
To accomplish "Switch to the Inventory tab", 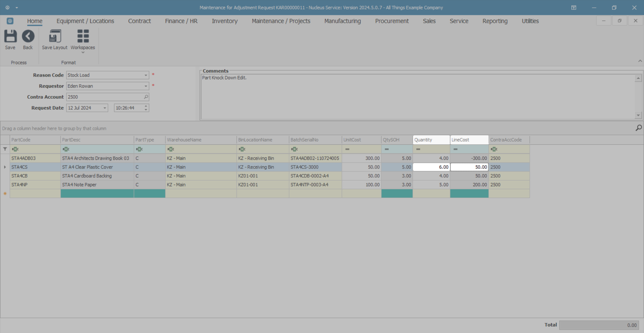I will tap(225, 21).
